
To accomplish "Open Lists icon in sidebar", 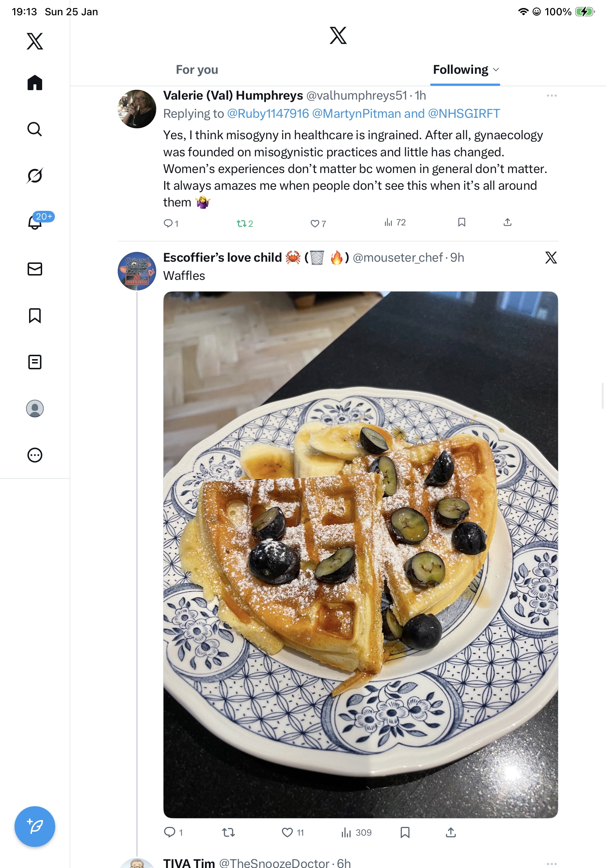I will click(x=35, y=362).
